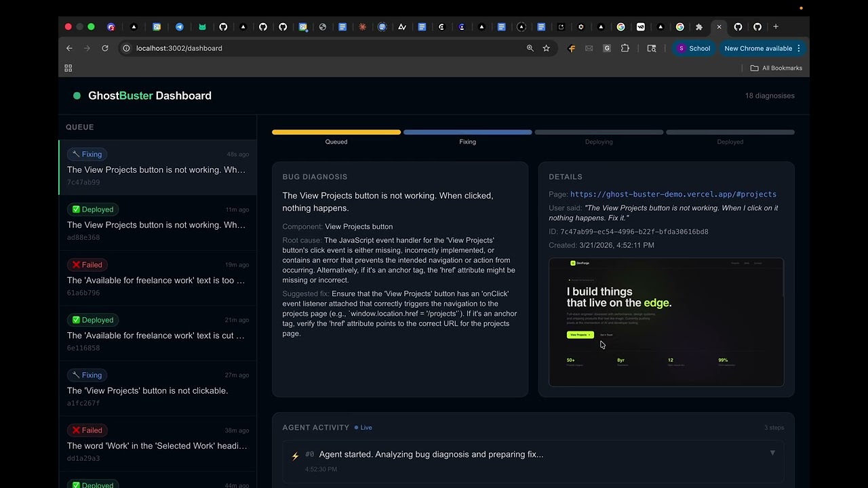Click the full ID 7c47ab99-ec54-4996-b22f-bfda30616bd8
Viewport: 868px width, 488px height.
click(634, 232)
